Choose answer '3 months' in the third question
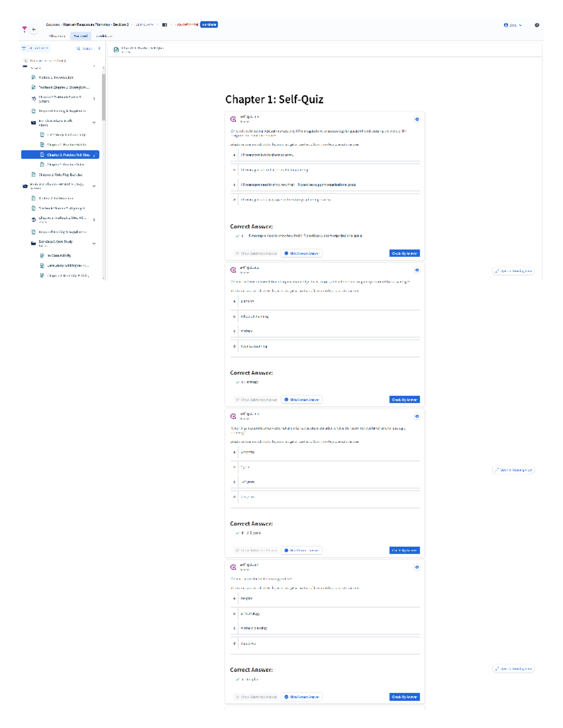 (x=325, y=452)
